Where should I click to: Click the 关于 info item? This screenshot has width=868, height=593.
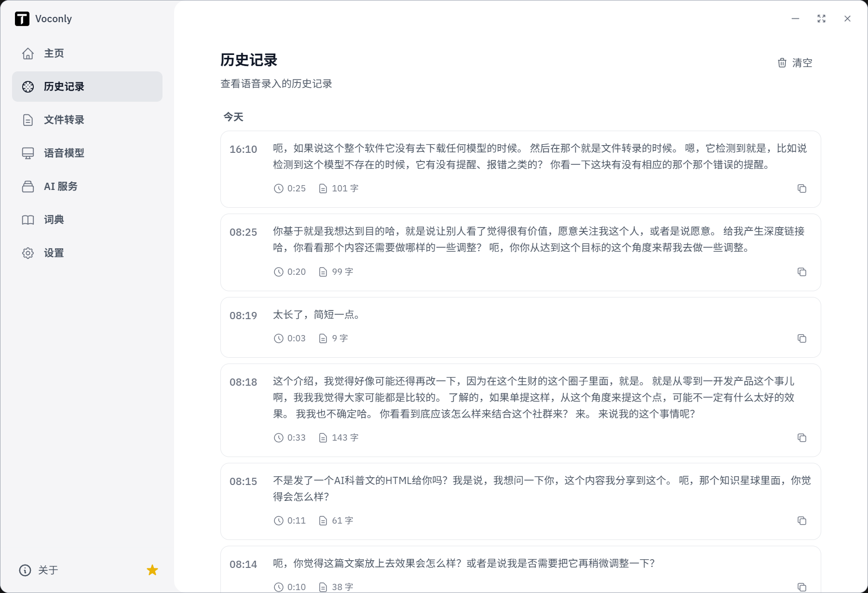click(x=39, y=570)
